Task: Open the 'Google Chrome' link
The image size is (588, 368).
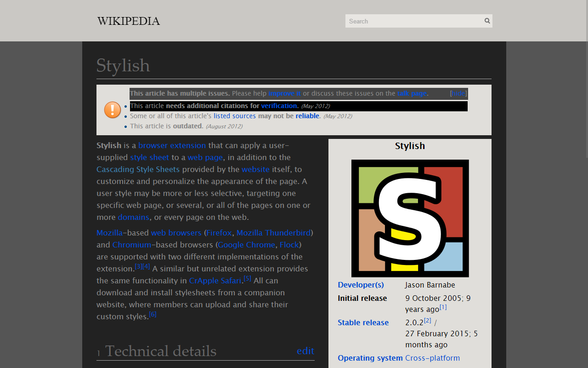Action: point(247,245)
